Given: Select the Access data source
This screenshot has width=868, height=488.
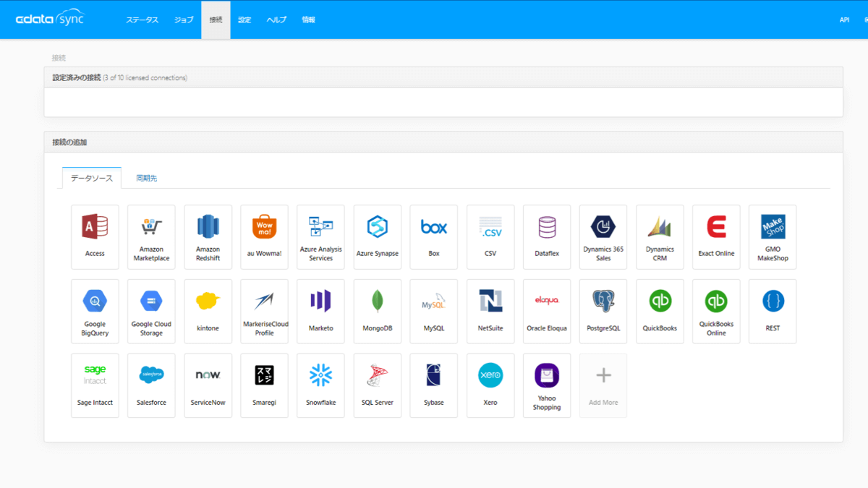Looking at the screenshot, I should coord(95,237).
